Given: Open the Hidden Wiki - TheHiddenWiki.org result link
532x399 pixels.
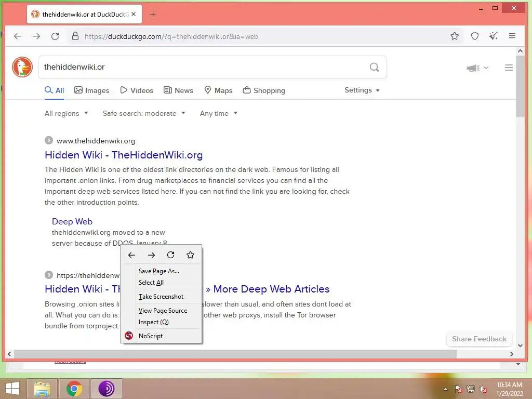Looking at the screenshot, I should [124, 155].
